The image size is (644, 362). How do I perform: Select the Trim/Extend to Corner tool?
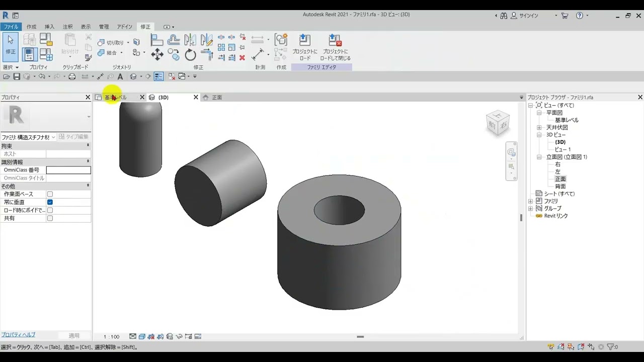(x=206, y=54)
